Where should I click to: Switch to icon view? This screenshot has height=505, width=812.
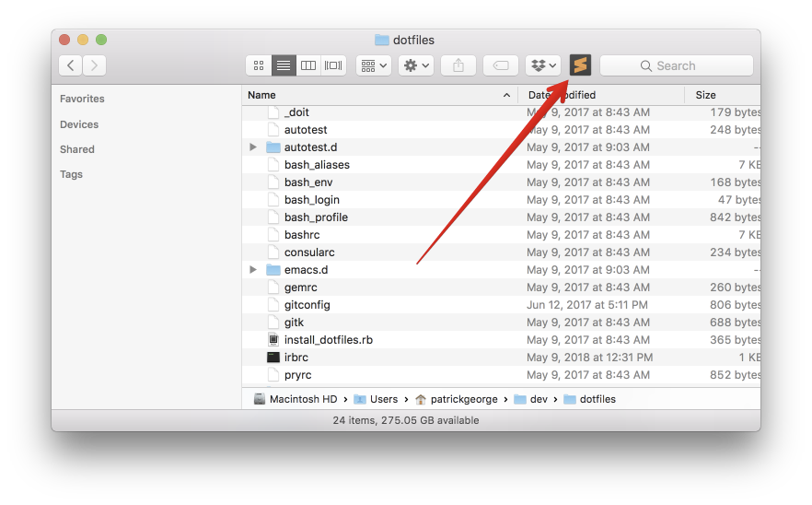click(x=259, y=65)
